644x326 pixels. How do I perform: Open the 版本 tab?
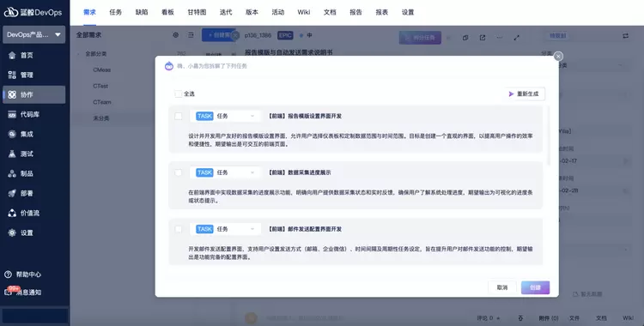point(252,12)
